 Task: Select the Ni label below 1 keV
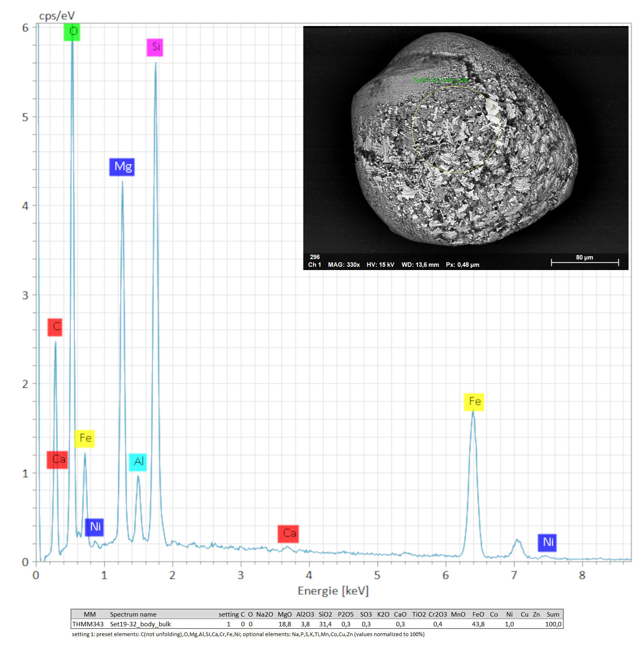click(x=94, y=527)
